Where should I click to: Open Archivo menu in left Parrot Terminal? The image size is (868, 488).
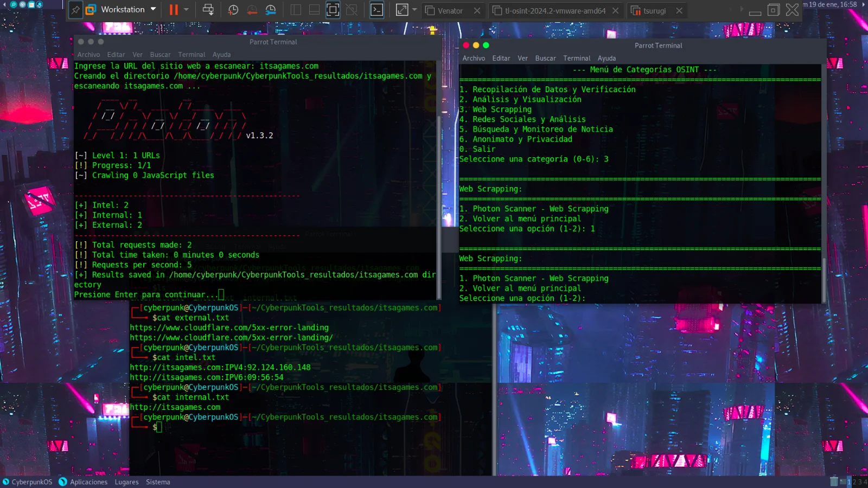click(x=88, y=55)
